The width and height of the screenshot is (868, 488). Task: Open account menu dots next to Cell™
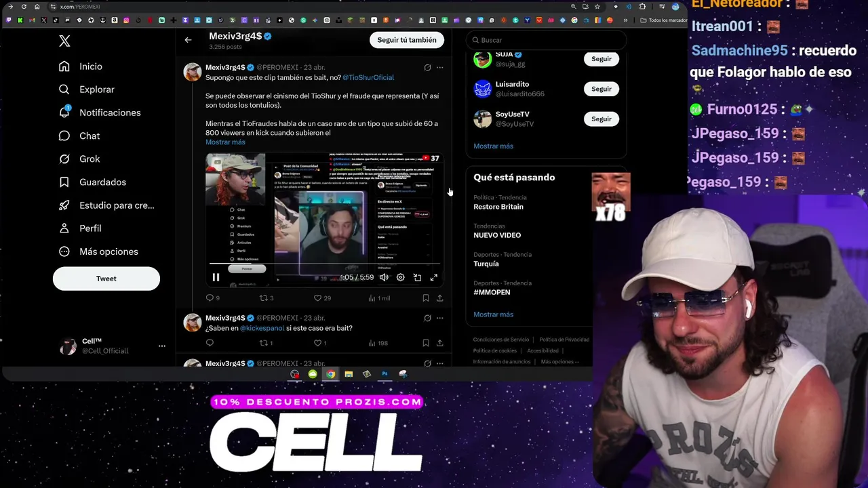161,346
